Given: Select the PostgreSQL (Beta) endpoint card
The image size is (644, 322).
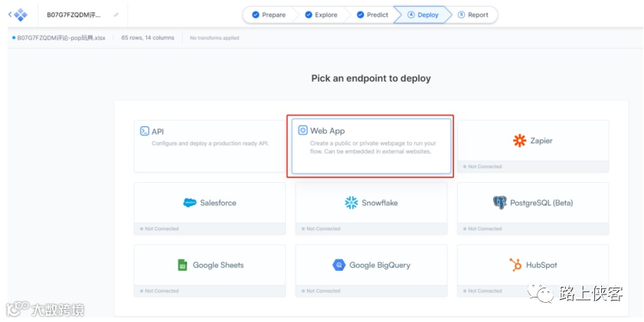Looking at the screenshot, I should click(x=533, y=208).
